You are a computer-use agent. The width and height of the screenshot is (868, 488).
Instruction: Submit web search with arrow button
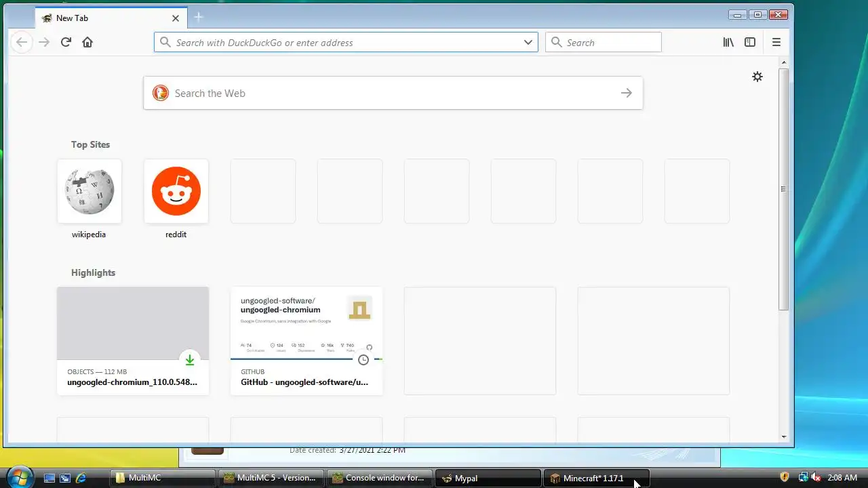627,93
